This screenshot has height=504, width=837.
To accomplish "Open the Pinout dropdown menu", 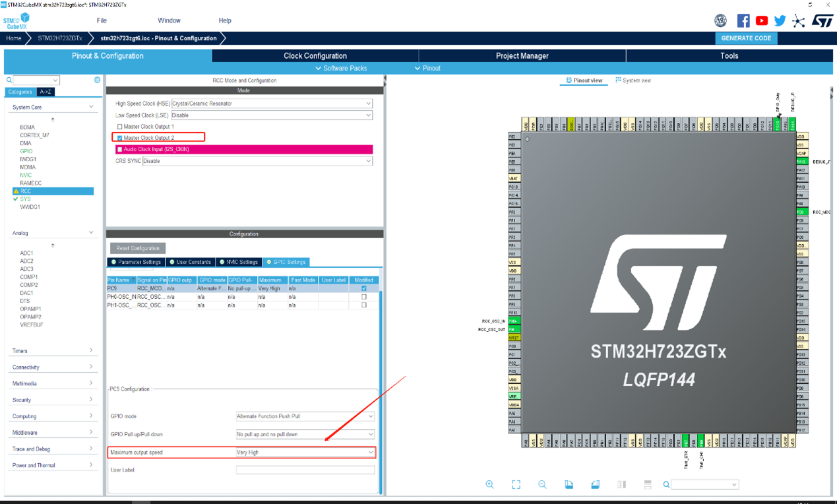I will [x=427, y=68].
